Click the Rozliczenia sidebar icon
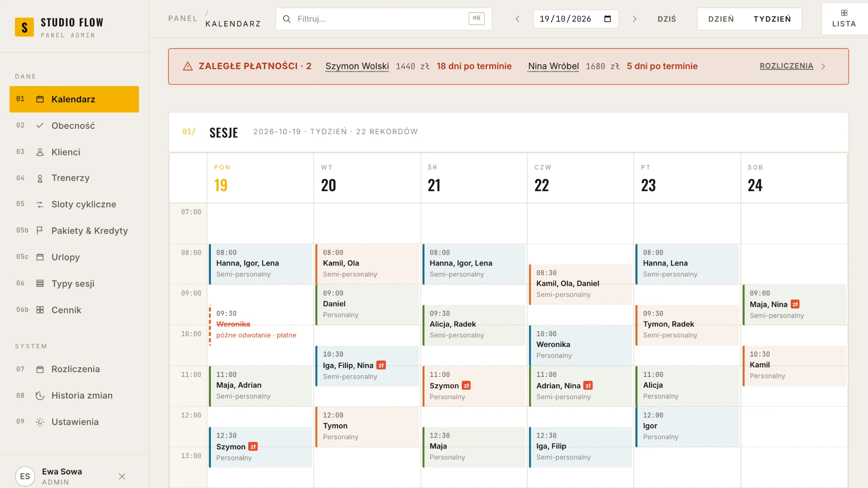This screenshot has width=868, height=488. (x=40, y=370)
